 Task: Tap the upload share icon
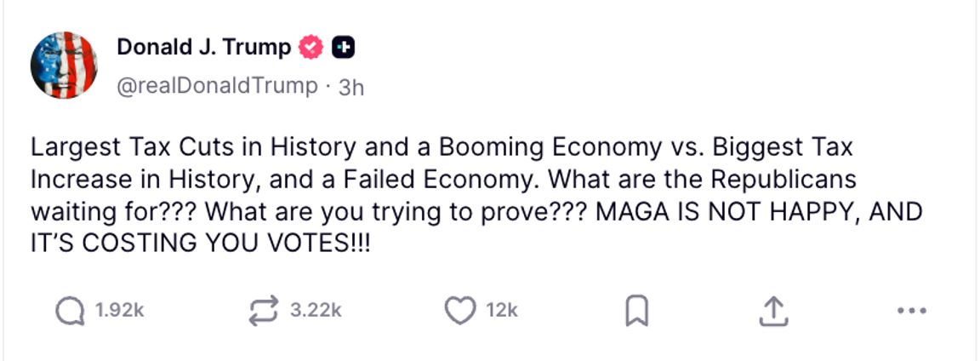772,312
